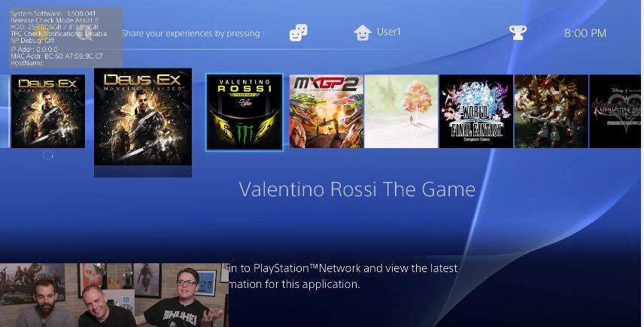The height and width of the screenshot is (327, 644).
Task: Click the Valentino Rossi The Game title text
Action: pyautogui.click(x=357, y=189)
